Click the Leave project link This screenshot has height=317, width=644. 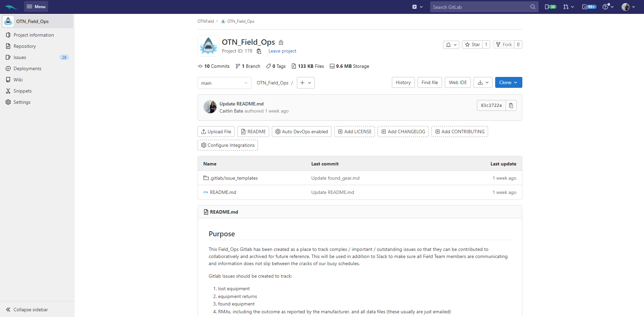(x=282, y=51)
